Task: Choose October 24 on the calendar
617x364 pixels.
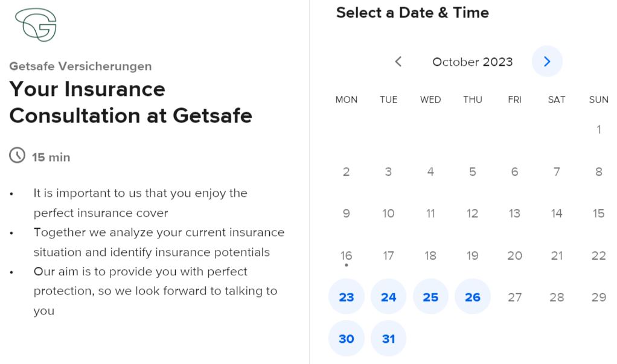Action: click(x=388, y=296)
